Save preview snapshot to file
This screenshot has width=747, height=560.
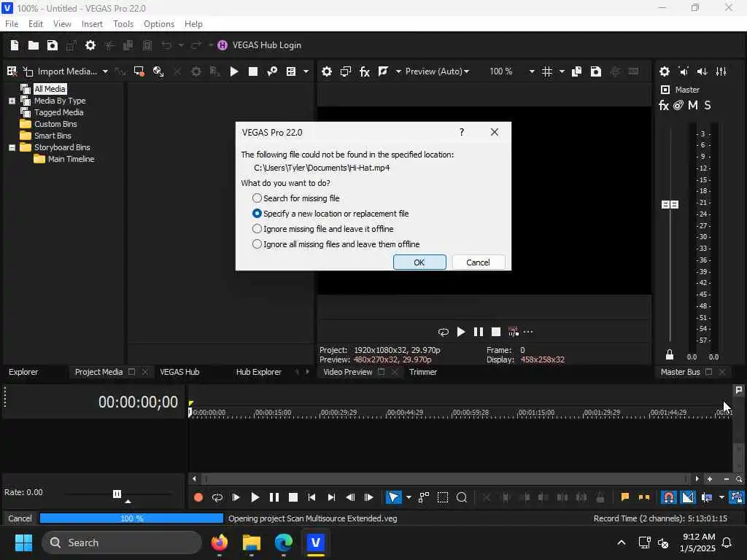tap(595, 71)
